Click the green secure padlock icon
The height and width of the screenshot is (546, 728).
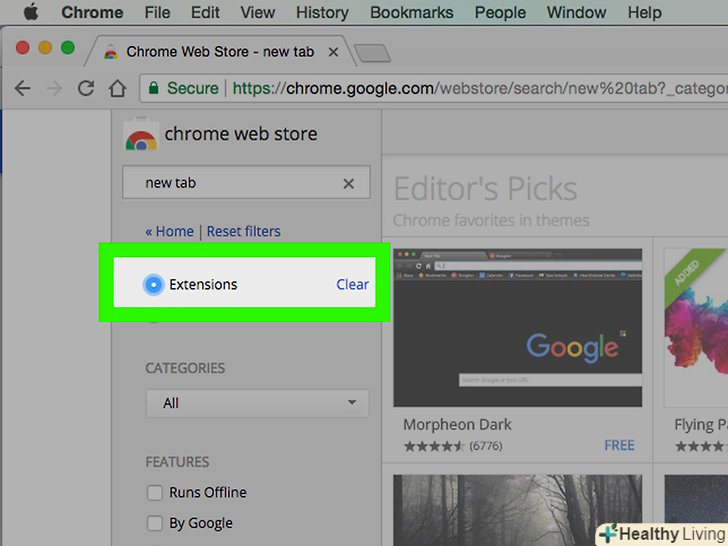point(154,87)
